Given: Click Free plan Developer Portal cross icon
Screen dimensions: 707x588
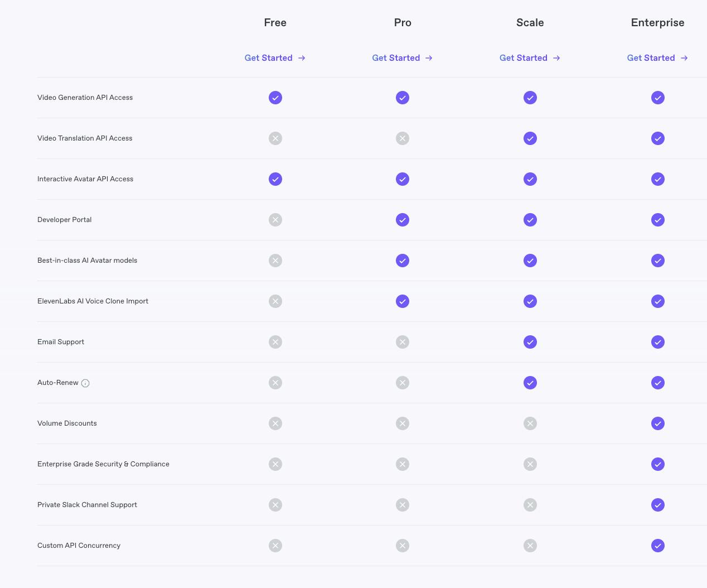Looking at the screenshot, I should click(x=275, y=220).
